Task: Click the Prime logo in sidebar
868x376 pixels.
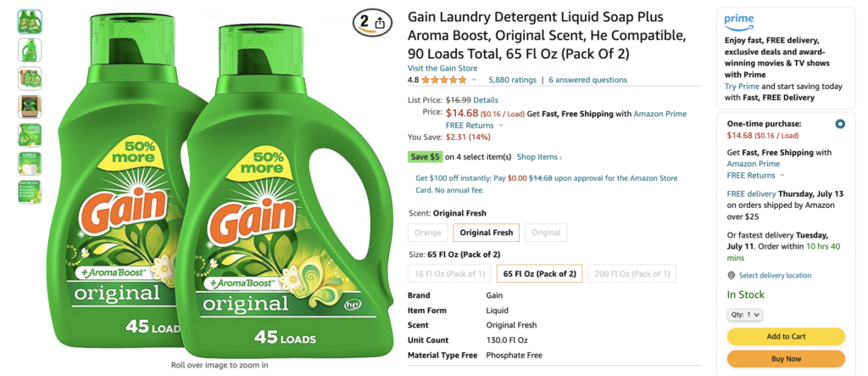Action: (x=738, y=22)
